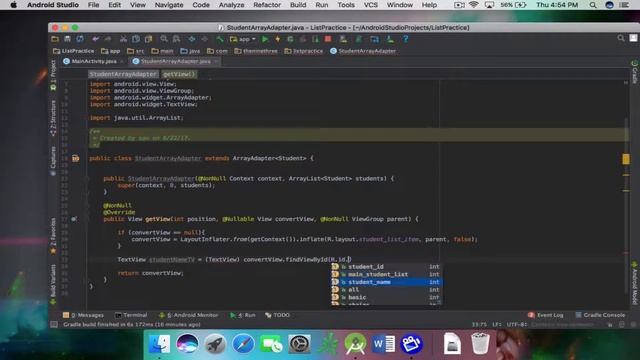
Task: Click the StudentArrayAdapter class in navigation bar
Action: (x=363, y=51)
